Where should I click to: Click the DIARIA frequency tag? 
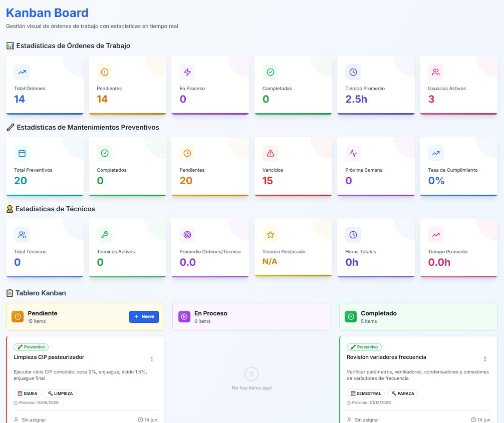(x=28, y=393)
